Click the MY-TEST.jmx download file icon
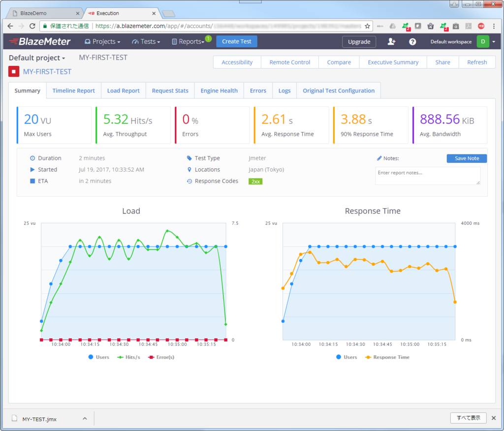 pos(14,418)
